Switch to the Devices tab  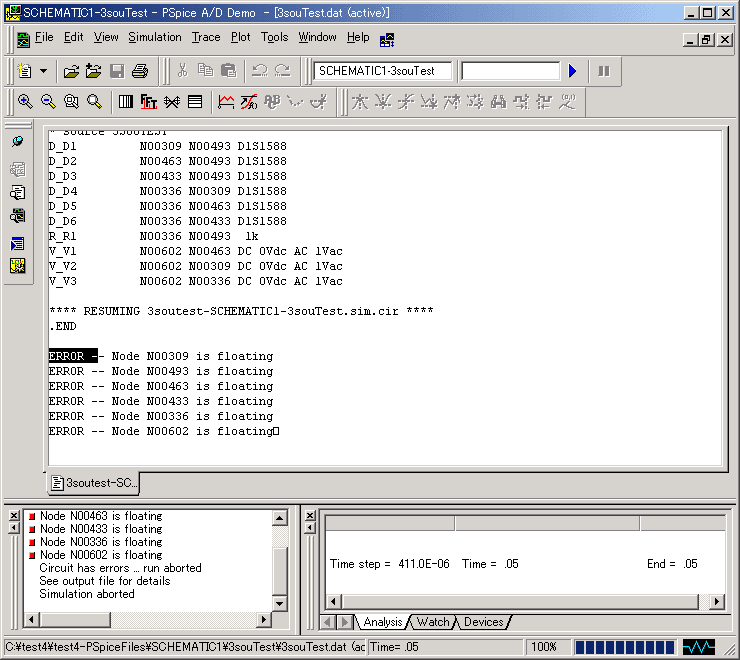click(483, 622)
